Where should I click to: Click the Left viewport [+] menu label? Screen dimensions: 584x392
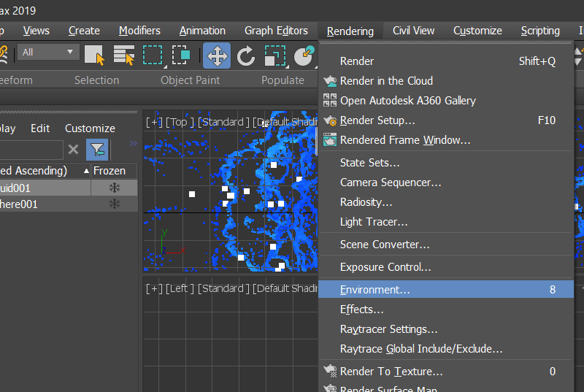[154, 288]
